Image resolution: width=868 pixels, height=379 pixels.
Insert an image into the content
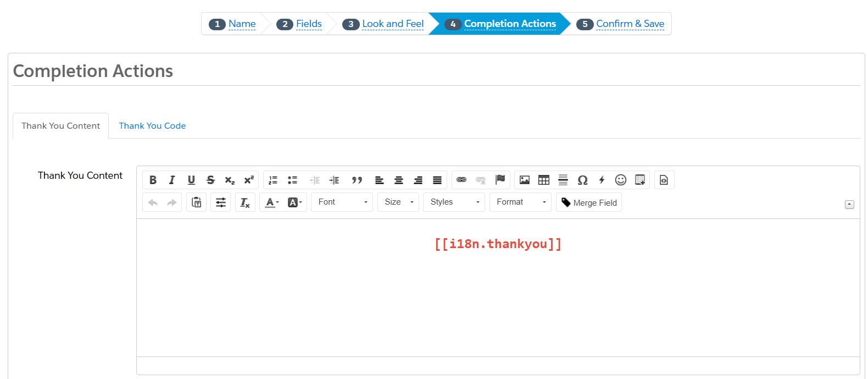point(525,180)
